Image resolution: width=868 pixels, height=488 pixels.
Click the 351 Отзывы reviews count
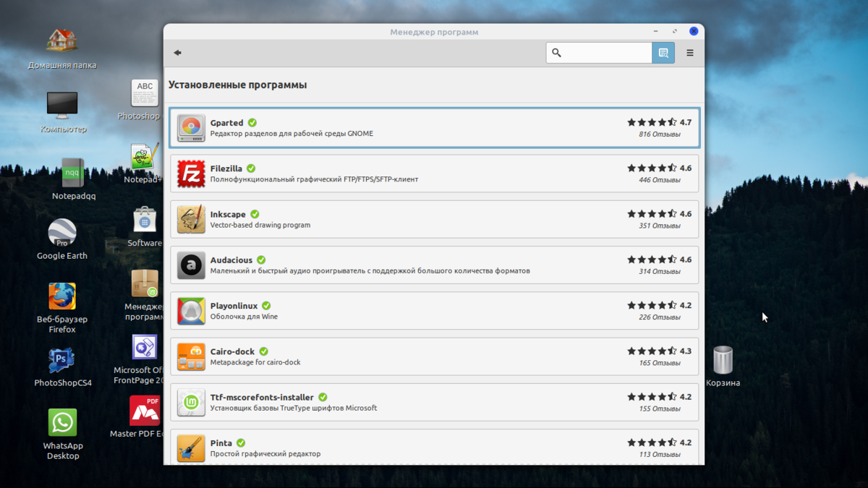[x=660, y=226]
